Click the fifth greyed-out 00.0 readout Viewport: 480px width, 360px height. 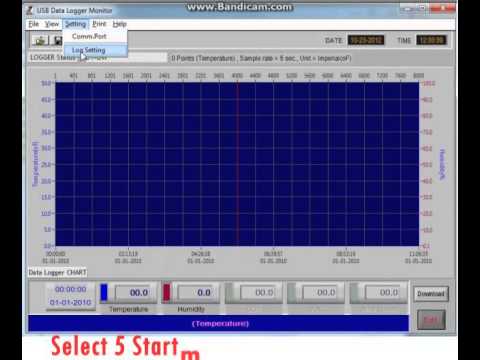385,293
